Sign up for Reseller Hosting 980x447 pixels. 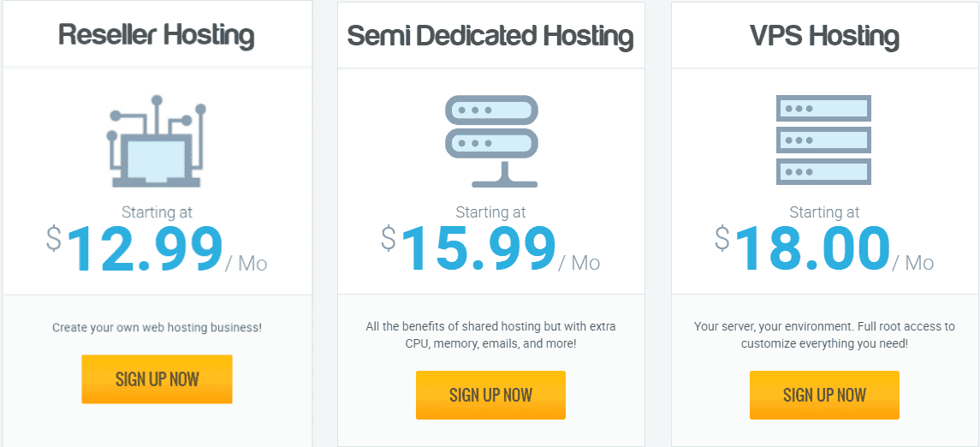coord(157,378)
